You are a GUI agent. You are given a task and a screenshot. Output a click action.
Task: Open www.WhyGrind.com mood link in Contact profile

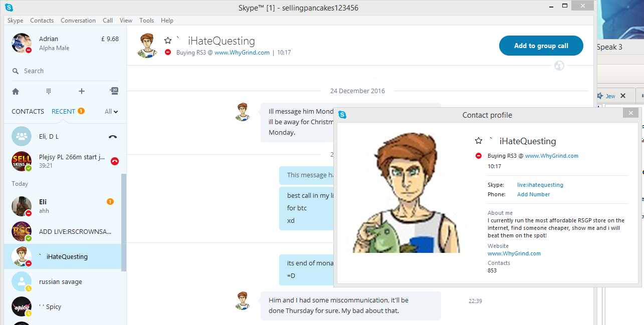[x=552, y=156]
